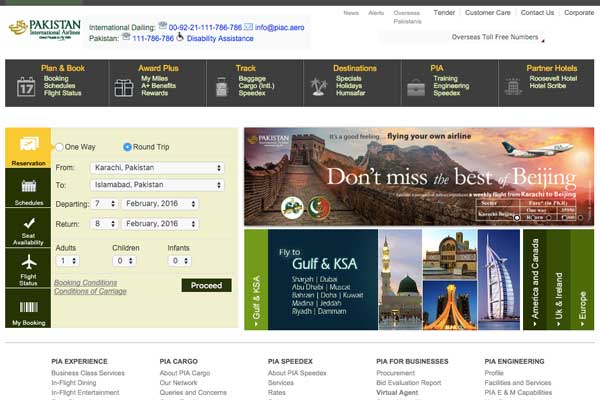
Task: Select the America and Canada tab
Action: [x=535, y=280]
